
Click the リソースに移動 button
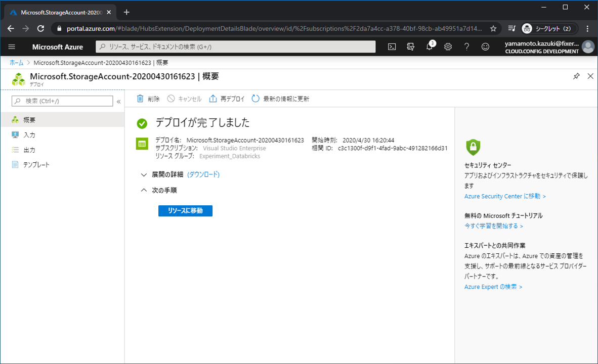click(x=185, y=211)
